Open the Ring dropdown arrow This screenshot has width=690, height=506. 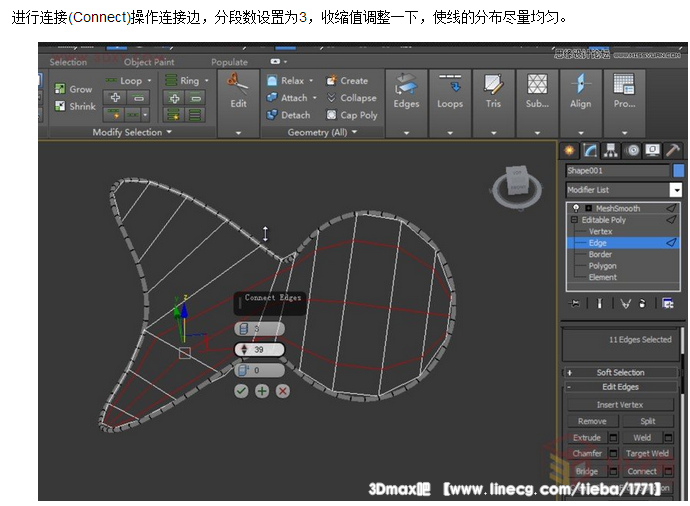[x=206, y=81]
